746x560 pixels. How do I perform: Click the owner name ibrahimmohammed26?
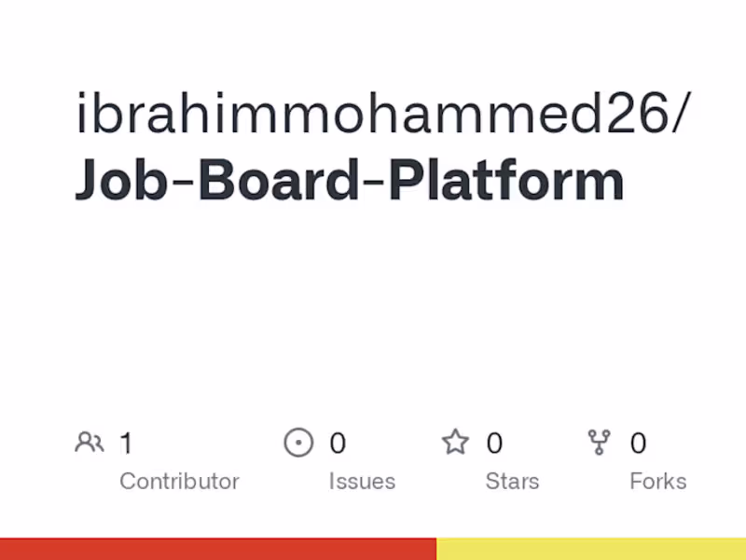(371, 115)
